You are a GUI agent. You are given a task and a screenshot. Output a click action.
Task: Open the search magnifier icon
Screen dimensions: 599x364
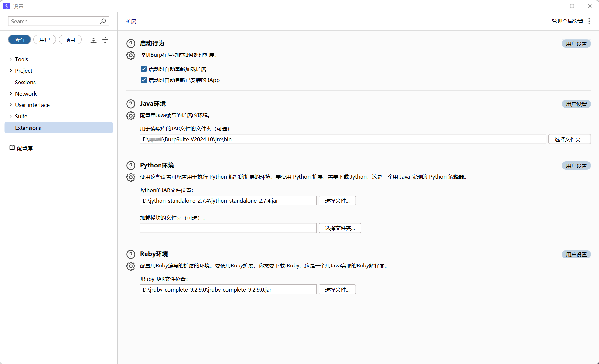103,21
